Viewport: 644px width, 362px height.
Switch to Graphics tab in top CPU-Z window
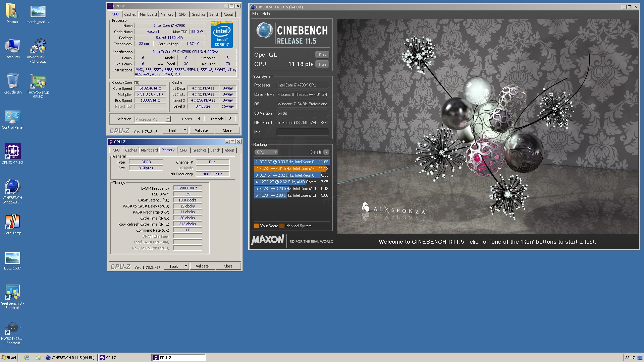(x=198, y=14)
